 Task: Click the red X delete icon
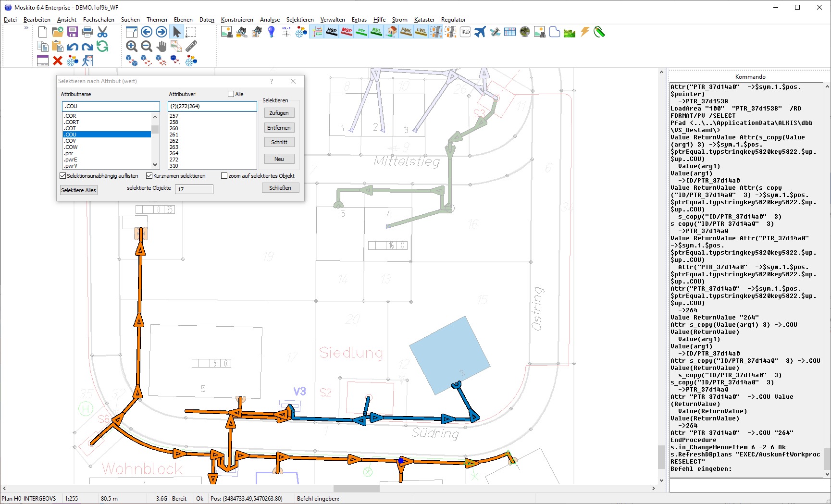click(x=58, y=61)
